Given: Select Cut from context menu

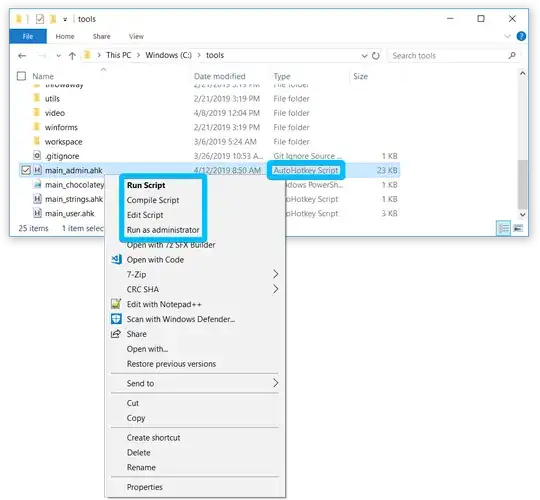Looking at the screenshot, I should 195,403.
